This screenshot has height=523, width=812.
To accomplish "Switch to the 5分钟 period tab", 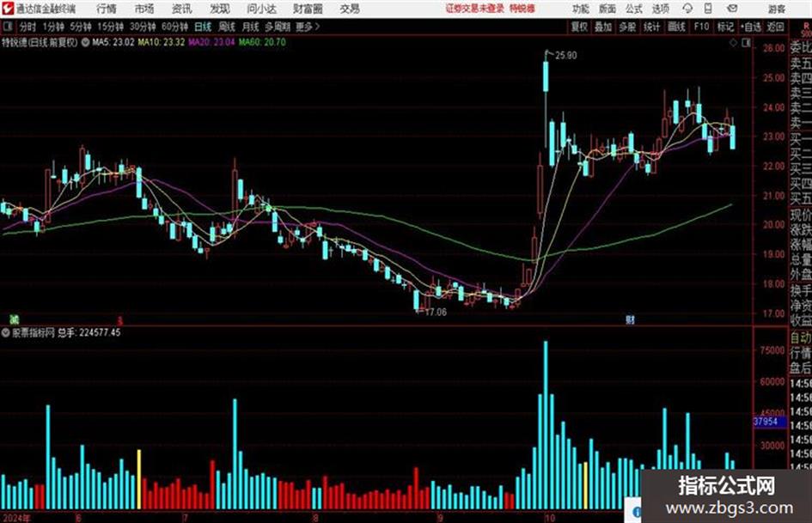I will click(x=80, y=27).
